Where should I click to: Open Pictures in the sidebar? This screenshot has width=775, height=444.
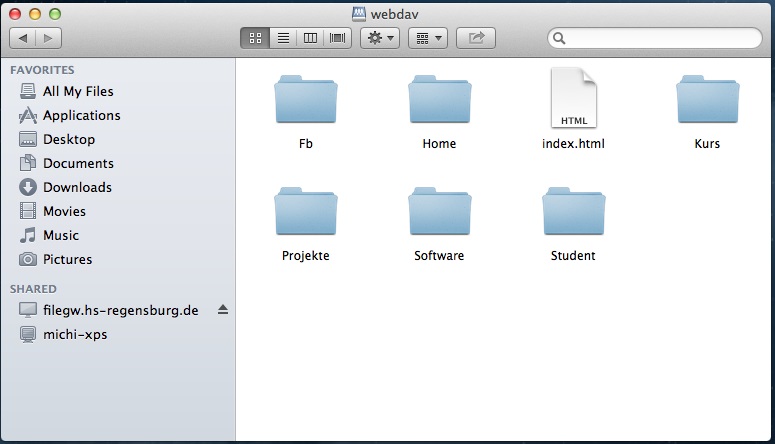point(55,259)
